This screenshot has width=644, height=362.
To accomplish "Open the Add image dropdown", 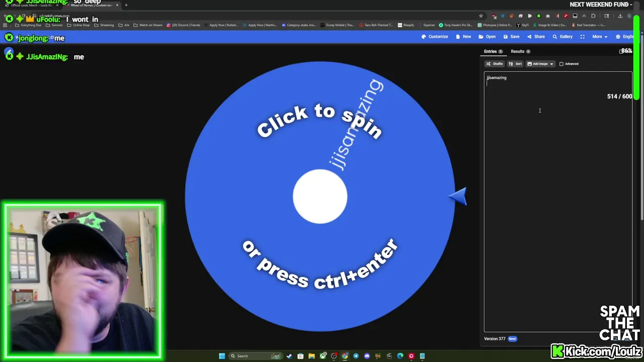I will (540, 64).
